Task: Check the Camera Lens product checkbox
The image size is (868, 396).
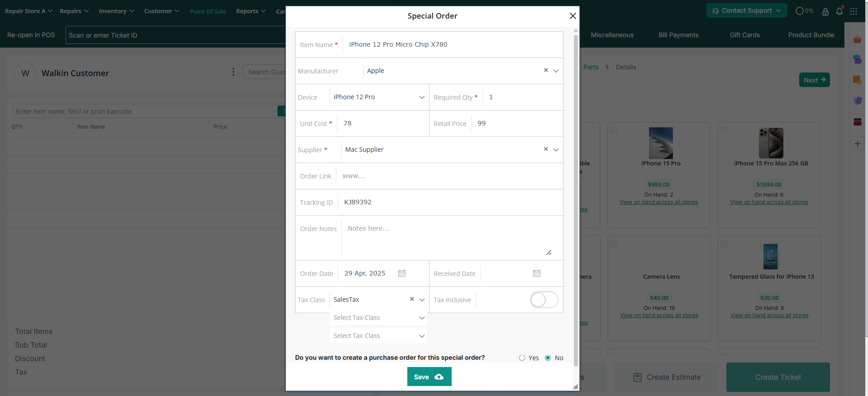Action: (614, 243)
